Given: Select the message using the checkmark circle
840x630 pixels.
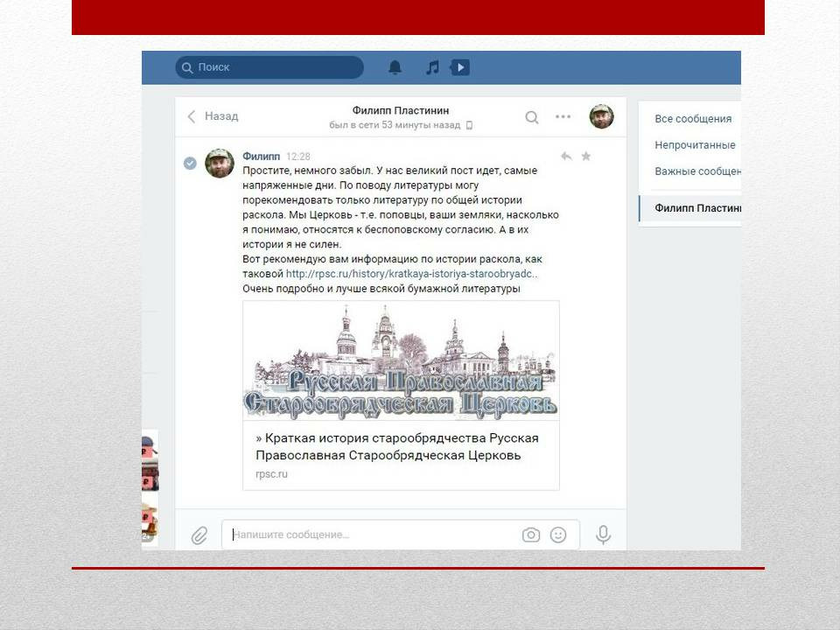Looking at the screenshot, I should (x=190, y=163).
